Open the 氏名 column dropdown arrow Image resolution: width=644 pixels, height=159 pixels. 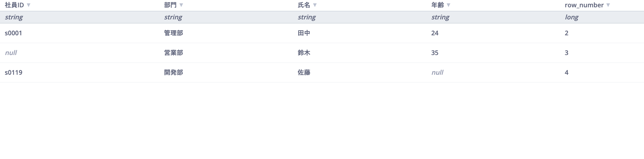(x=315, y=5)
